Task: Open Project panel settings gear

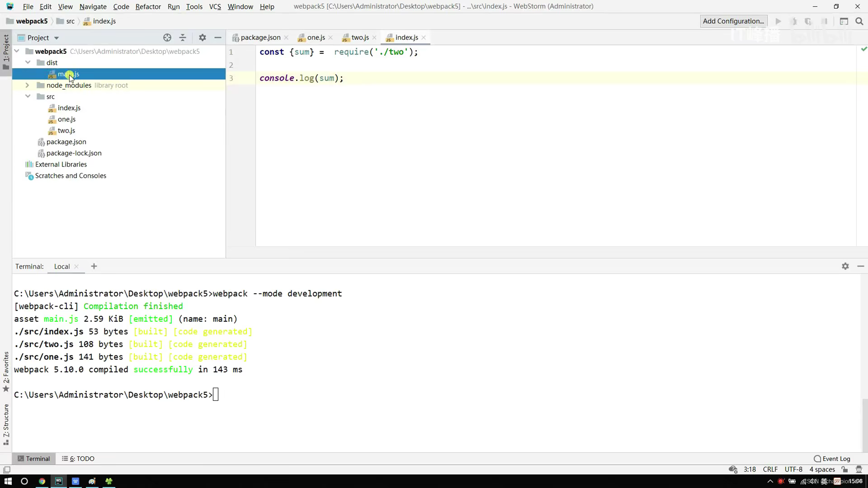Action: pos(202,38)
